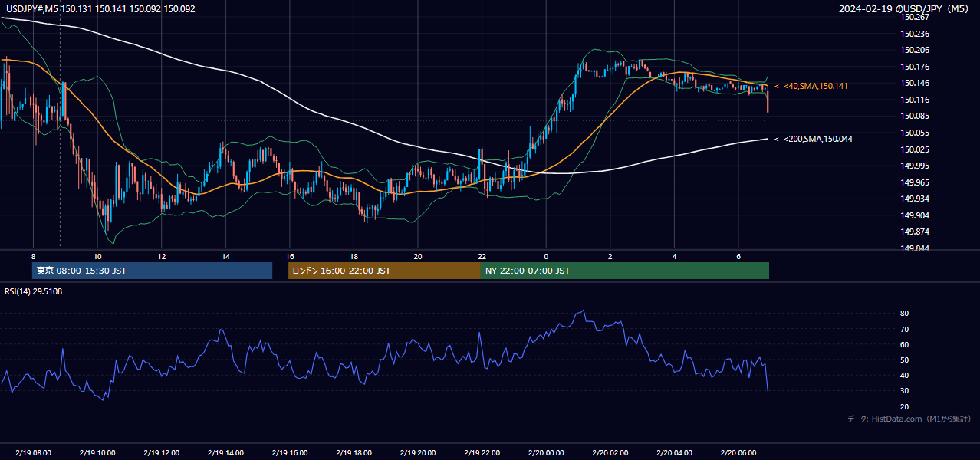The height and width of the screenshot is (460, 980).
Task: Click price axis value 150.176
Action: point(914,67)
